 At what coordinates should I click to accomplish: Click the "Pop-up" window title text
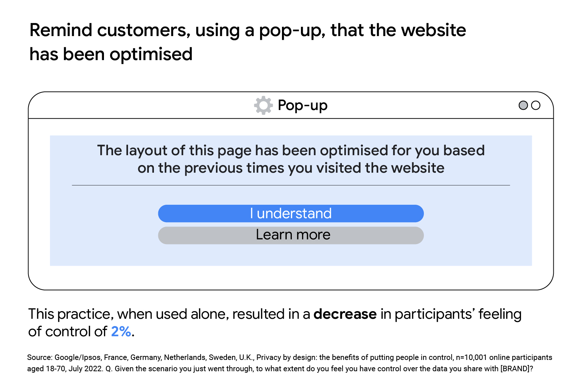tap(302, 106)
